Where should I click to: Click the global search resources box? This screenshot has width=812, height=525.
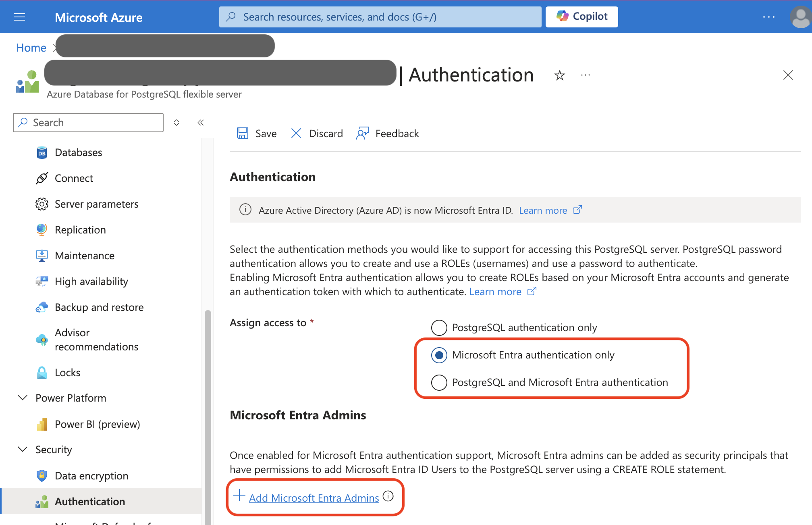(380, 17)
